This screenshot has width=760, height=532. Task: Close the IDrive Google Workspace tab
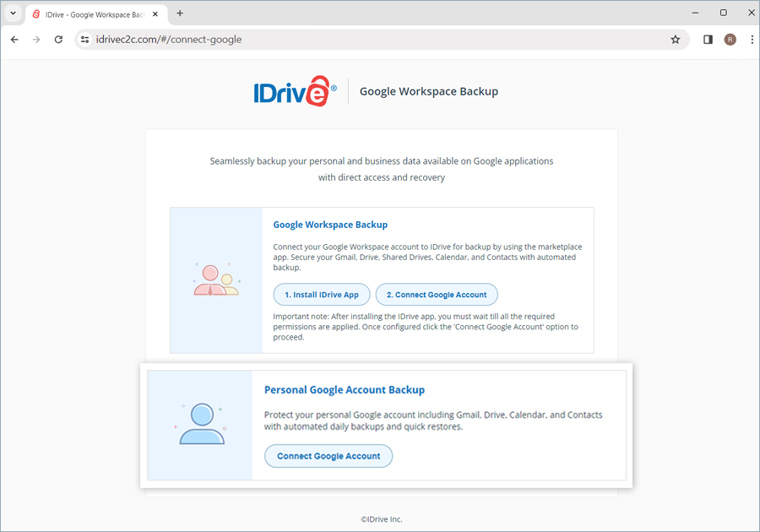[x=155, y=14]
